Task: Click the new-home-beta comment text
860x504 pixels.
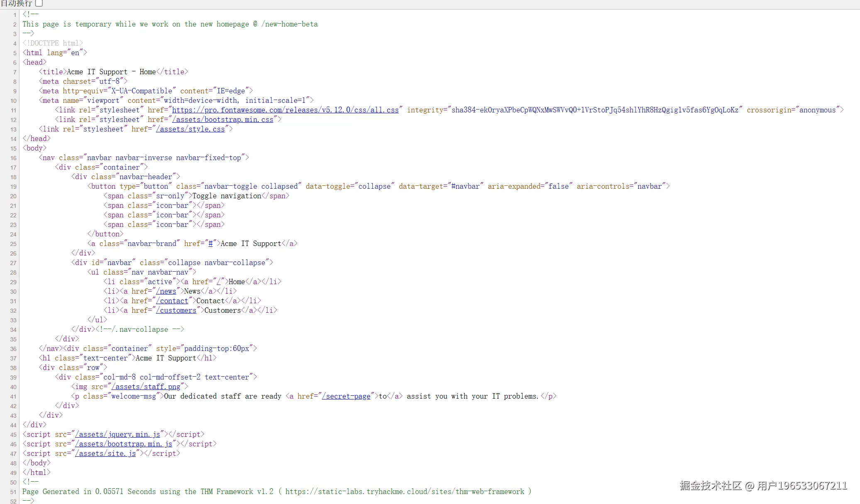Action: point(289,24)
